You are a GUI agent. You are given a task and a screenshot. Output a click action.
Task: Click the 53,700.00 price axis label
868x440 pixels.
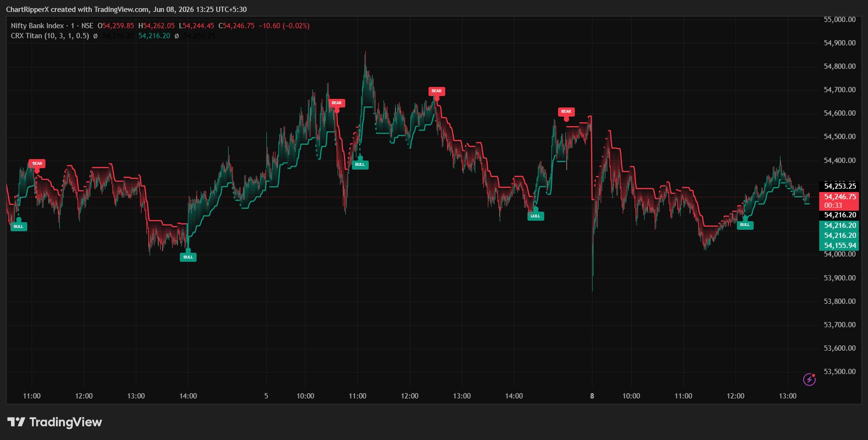pos(840,325)
